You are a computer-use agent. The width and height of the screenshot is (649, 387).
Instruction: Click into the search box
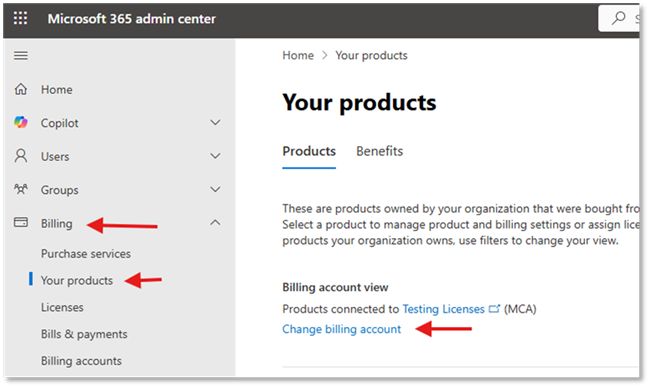pyautogui.click(x=619, y=18)
